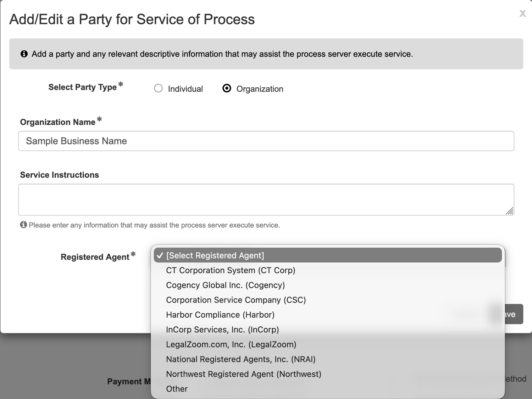Click the Organization Name input field
The image size is (532, 399).
pyautogui.click(x=266, y=141)
